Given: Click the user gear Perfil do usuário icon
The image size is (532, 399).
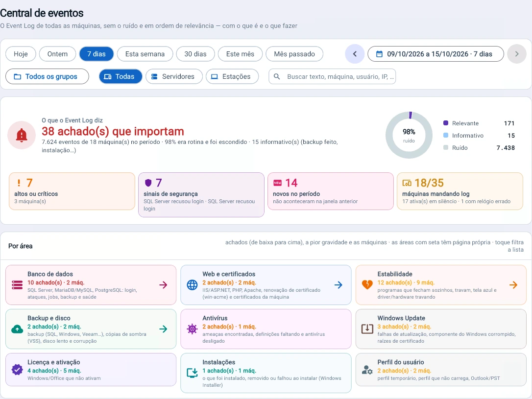Looking at the screenshot, I should coord(367,370).
